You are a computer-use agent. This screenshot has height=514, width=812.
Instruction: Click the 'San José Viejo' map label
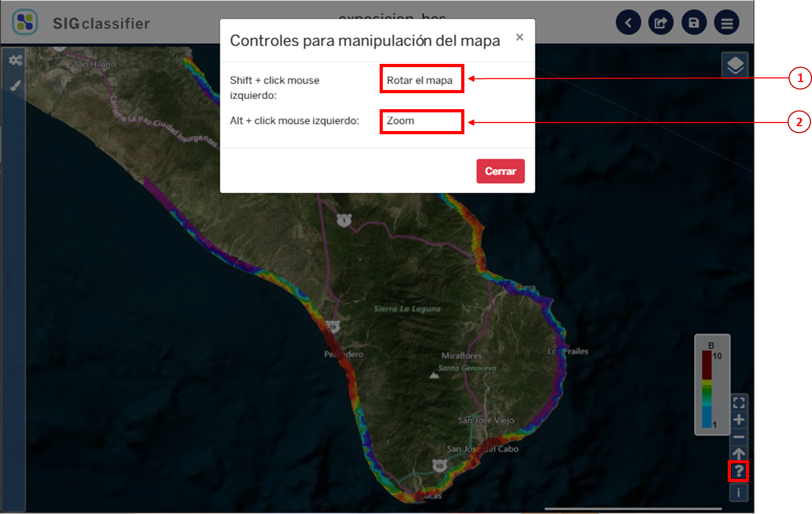[486, 420]
